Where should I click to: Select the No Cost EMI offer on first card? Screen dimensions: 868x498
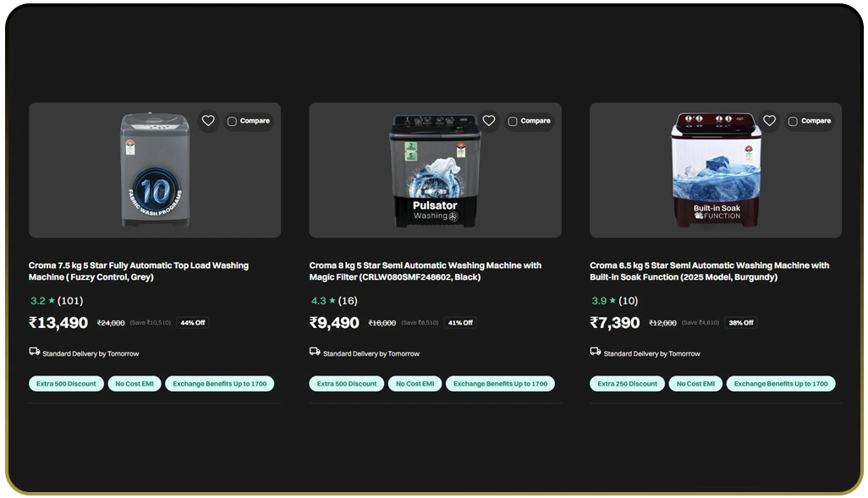(x=135, y=383)
